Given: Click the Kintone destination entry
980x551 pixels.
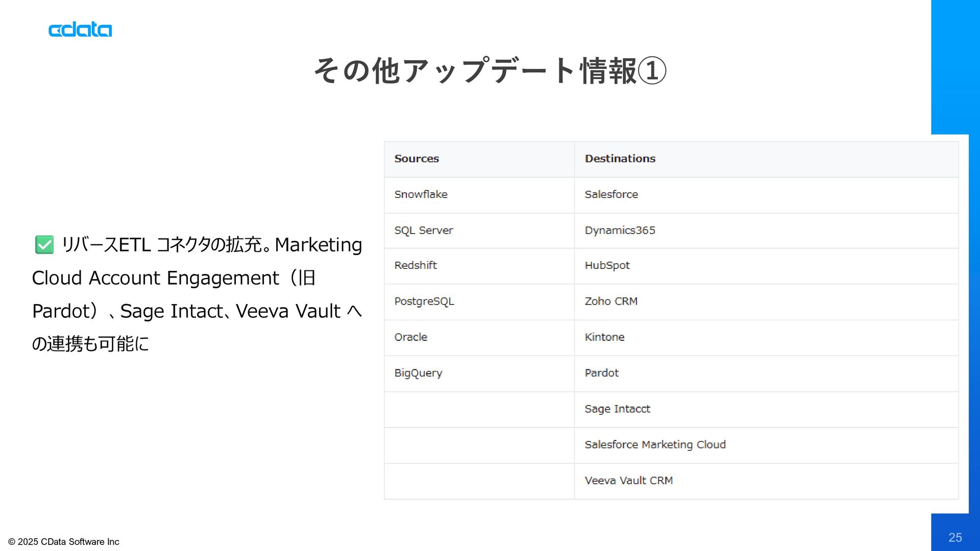Looking at the screenshot, I should tap(604, 337).
